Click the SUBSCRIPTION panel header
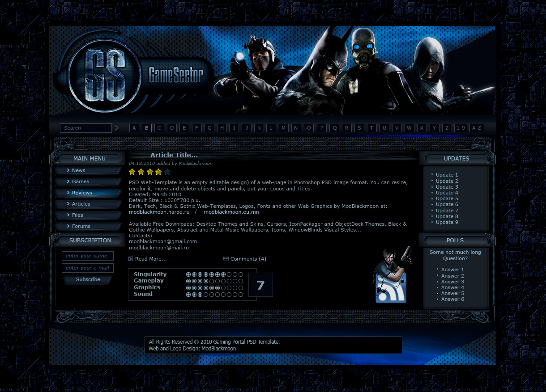This screenshot has height=392, width=546. (90, 240)
